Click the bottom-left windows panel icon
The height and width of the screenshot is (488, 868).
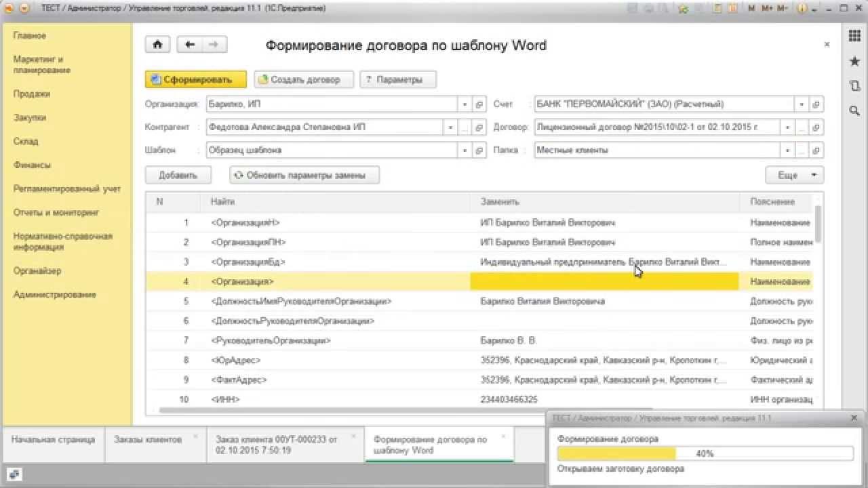(14, 474)
